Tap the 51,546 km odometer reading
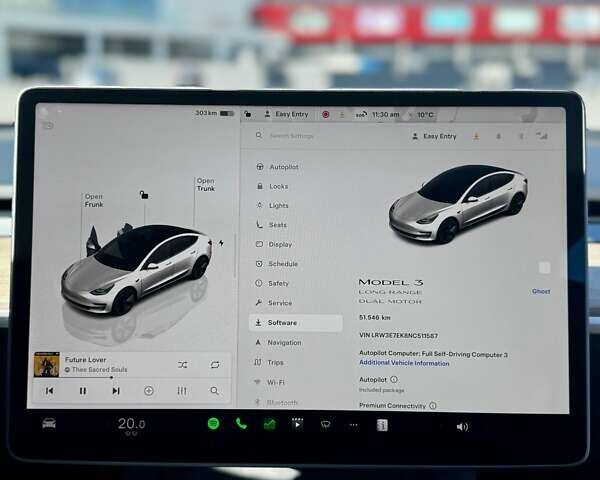Viewport: 600px width, 480px height. coord(375,317)
